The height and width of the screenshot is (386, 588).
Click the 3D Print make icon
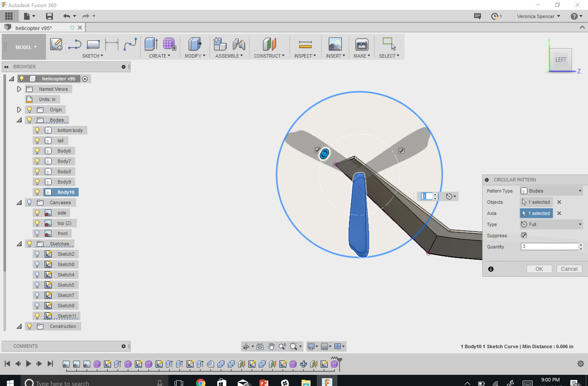(x=361, y=45)
